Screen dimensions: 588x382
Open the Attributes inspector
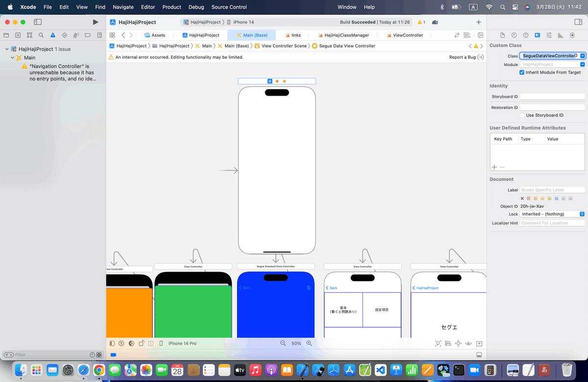[549, 35]
